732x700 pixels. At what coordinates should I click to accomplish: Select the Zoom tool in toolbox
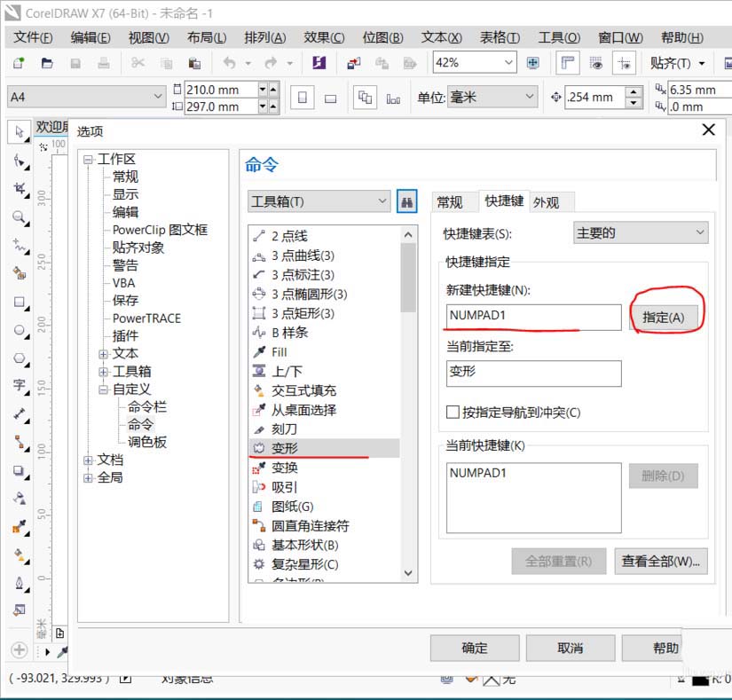coord(20,217)
